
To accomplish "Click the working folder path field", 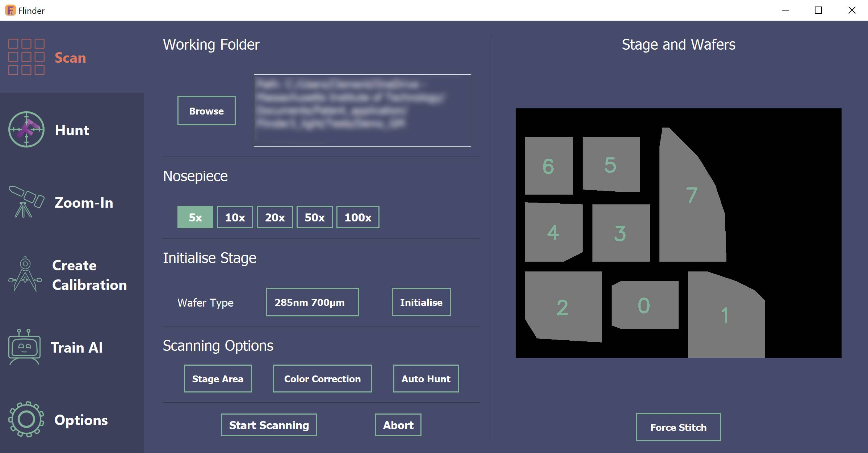I will [362, 111].
